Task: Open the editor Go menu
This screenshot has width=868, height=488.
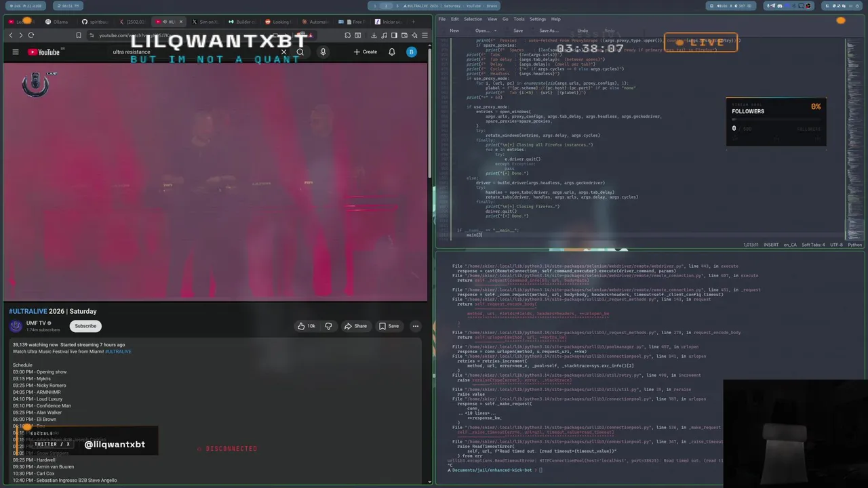Action: (x=505, y=19)
